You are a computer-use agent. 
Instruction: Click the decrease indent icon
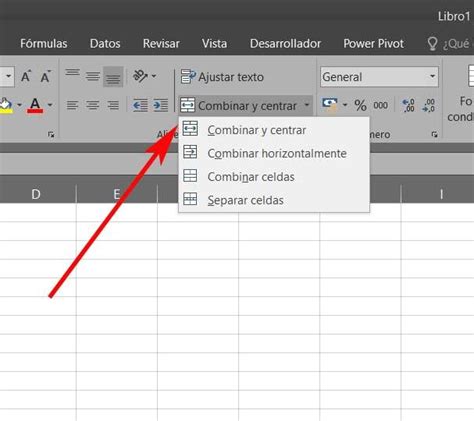click(140, 105)
